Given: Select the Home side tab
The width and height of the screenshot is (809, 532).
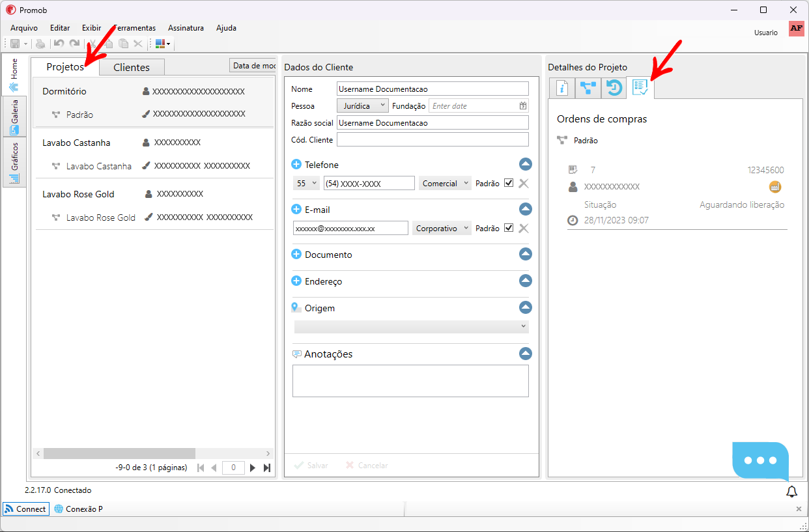Looking at the screenshot, I should point(14,76).
